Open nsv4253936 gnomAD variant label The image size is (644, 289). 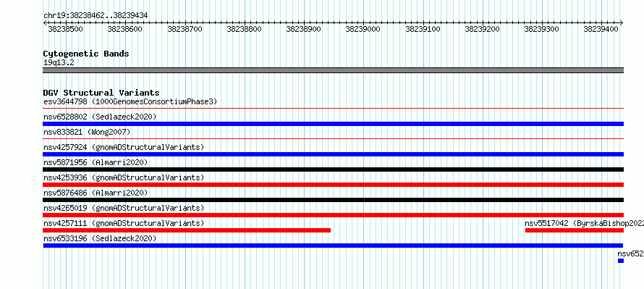pos(124,177)
